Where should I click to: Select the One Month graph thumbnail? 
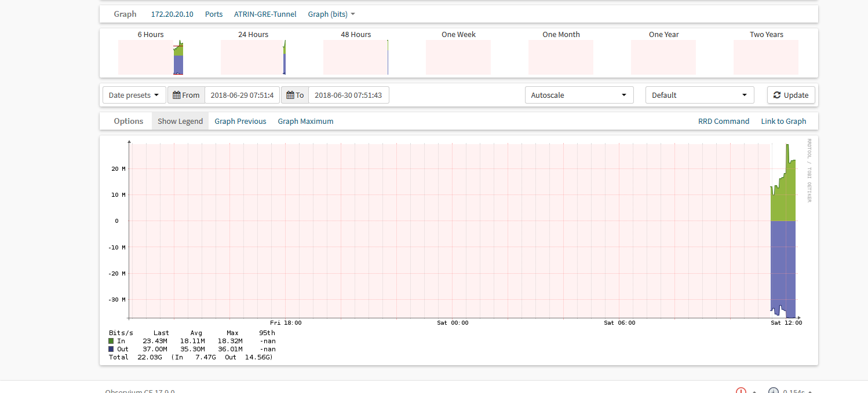pos(561,57)
